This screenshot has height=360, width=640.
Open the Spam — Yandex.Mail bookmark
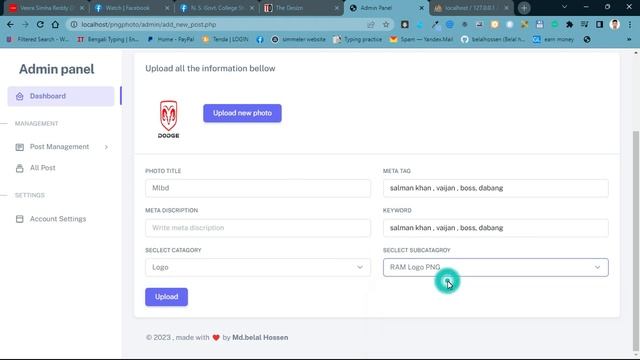click(x=422, y=40)
